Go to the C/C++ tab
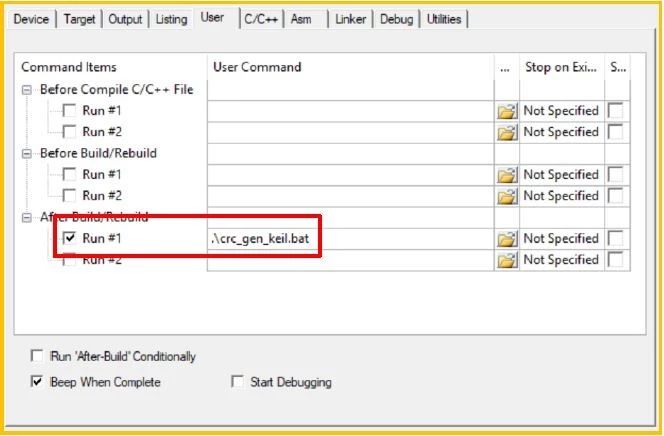664x436 pixels. coord(261,19)
